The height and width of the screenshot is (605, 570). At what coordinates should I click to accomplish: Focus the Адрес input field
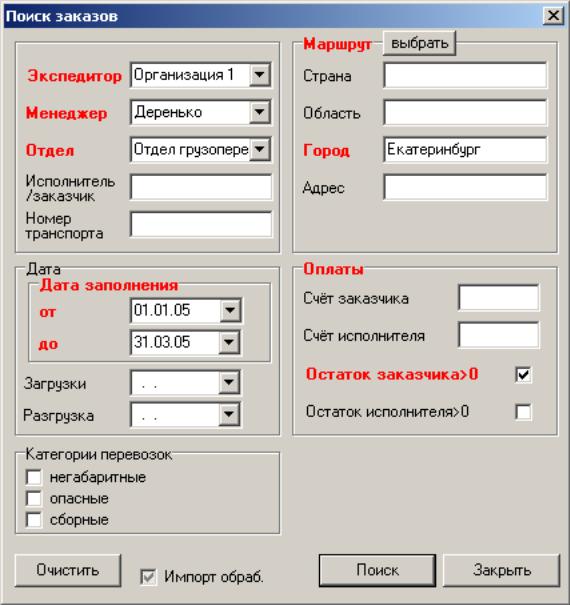click(x=465, y=187)
